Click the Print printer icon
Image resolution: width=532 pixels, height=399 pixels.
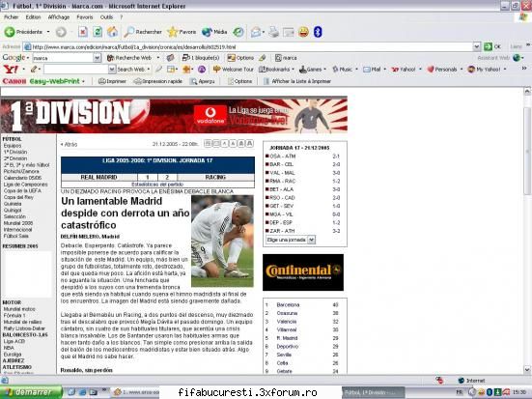[x=273, y=32]
